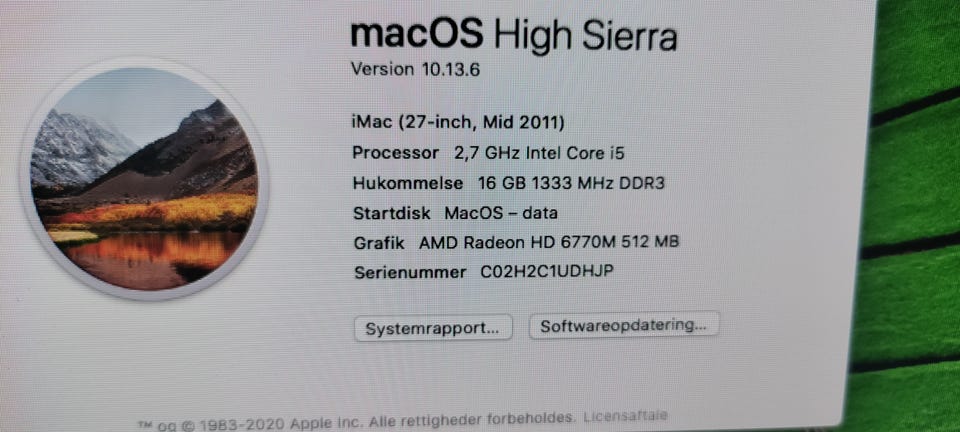
Task: Click the Grafik label
Action: [379, 243]
